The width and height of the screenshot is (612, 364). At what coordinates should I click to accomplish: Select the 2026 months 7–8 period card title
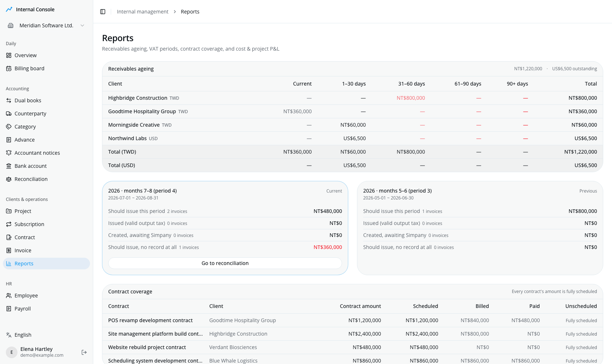pyautogui.click(x=142, y=191)
